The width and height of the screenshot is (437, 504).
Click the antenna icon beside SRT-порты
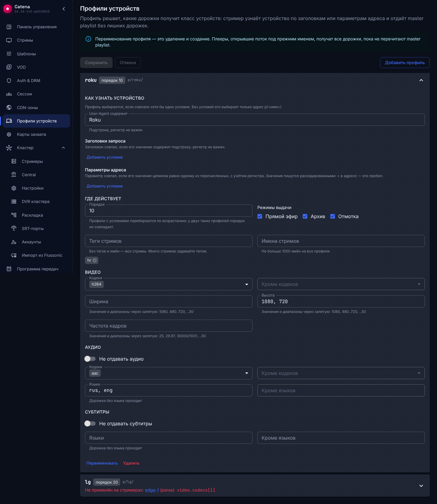pos(14,228)
